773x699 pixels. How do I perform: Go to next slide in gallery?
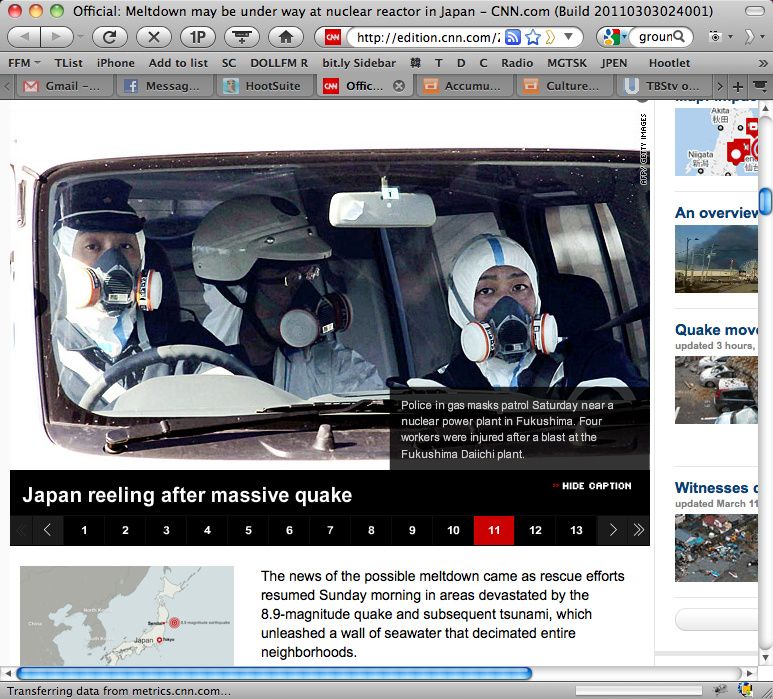pos(613,530)
